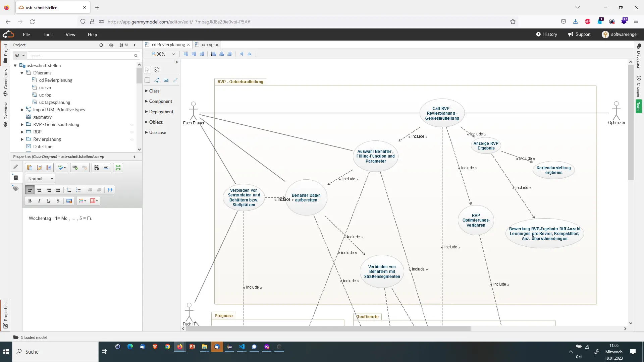The width and height of the screenshot is (644, 362).
Task: Open the tags properties tab
Action: pos(16,189)
